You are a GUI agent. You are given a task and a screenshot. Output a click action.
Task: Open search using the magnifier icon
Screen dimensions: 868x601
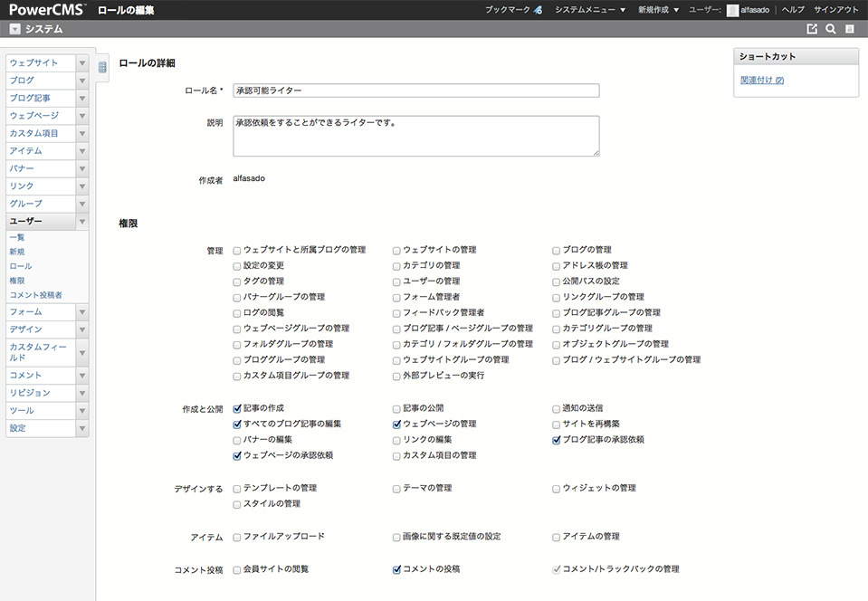(x=830, y=29)
